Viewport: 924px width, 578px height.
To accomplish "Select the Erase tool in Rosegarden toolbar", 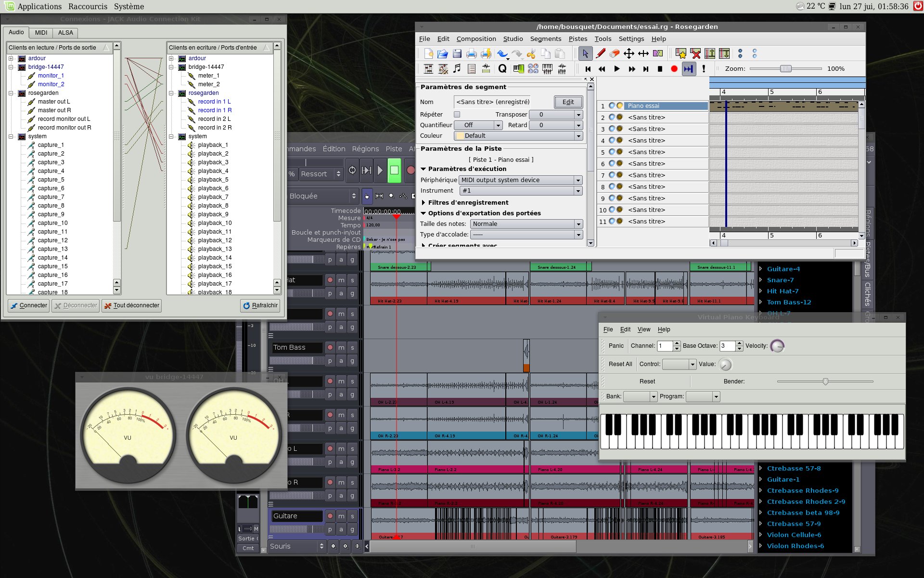I will [x=615, y=53].
